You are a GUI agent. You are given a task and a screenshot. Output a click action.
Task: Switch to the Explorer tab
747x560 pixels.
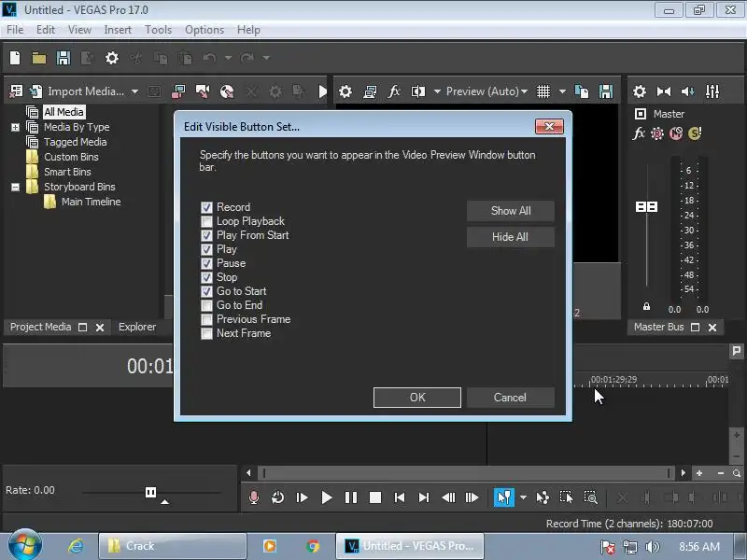(137, 327)
